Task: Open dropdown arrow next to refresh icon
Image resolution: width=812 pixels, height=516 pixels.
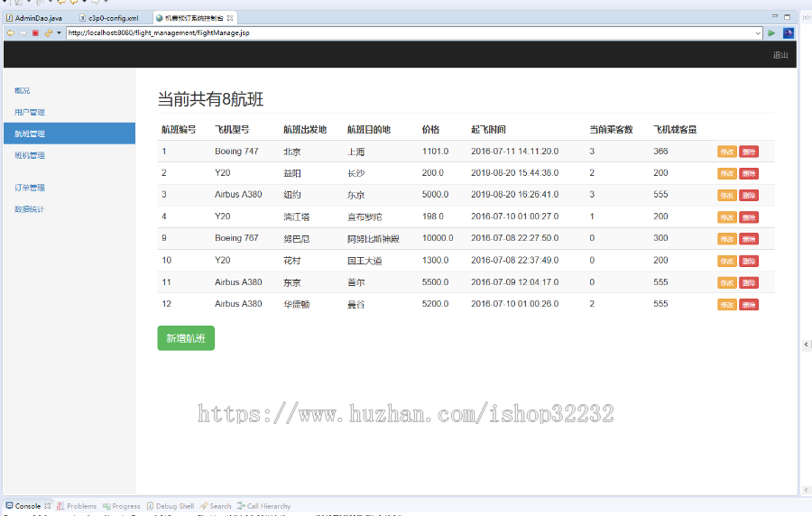Action: pyautogui.click(x=59, y=33)
